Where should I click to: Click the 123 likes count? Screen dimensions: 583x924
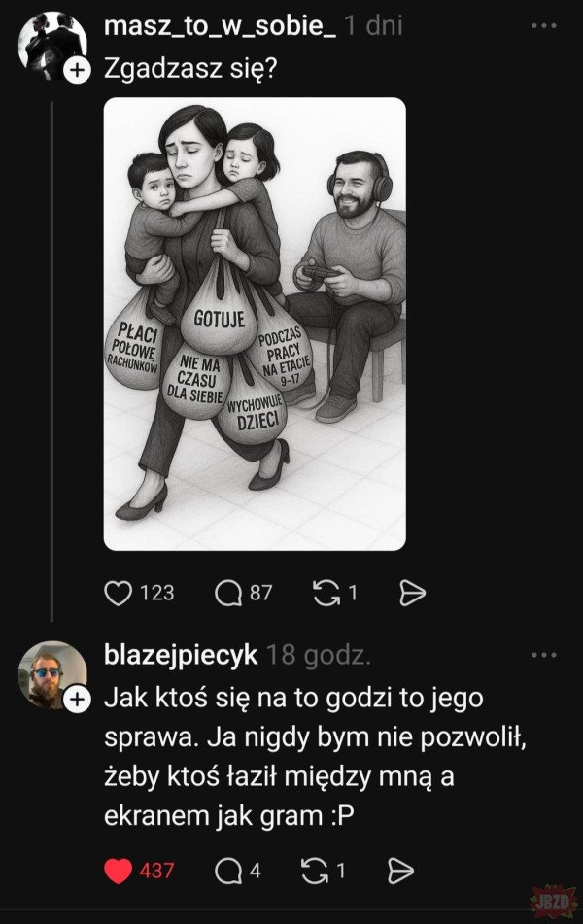coord(157,593)
